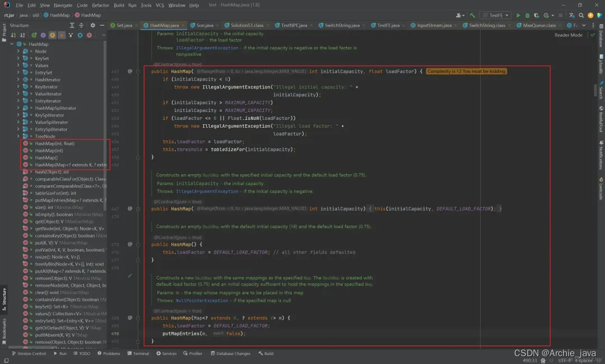Run the TestFE configuration with the green play icon
Viewport: 605px width, 364px height.
pos(518,16)
